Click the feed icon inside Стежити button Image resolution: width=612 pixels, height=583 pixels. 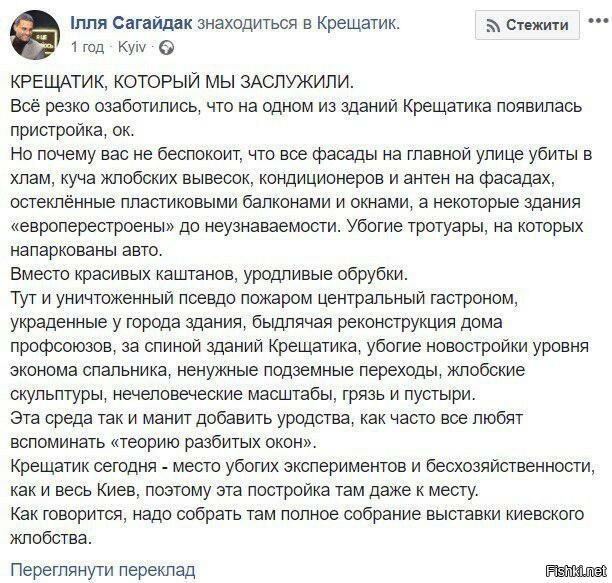click(493, 26)
